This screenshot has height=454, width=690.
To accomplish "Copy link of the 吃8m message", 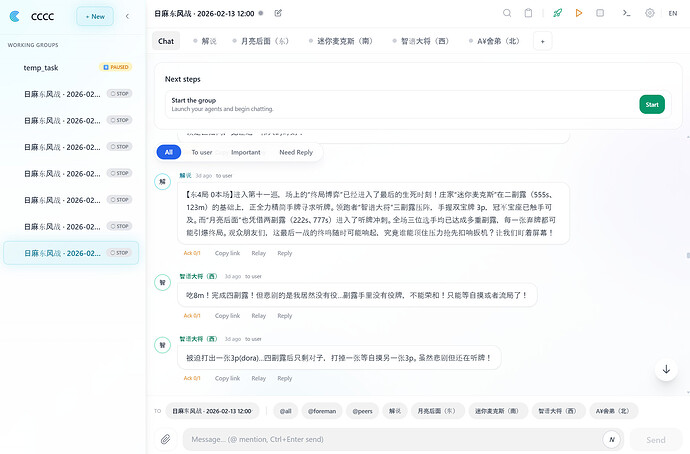I will pos(228,315).
